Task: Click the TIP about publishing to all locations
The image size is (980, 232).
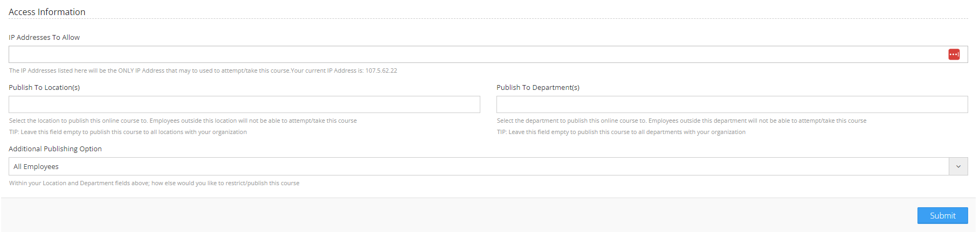Action: (x=128, y=132)
